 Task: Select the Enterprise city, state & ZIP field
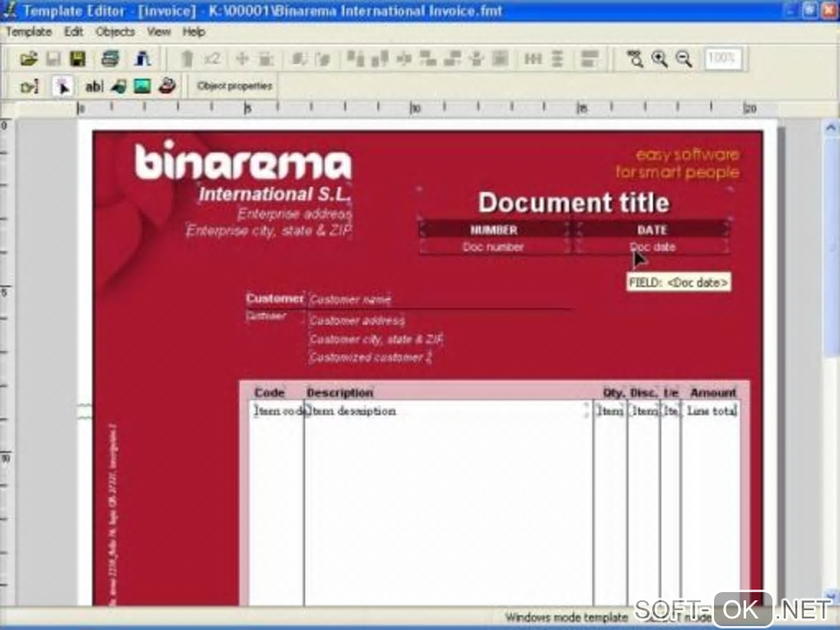(268, 231)
